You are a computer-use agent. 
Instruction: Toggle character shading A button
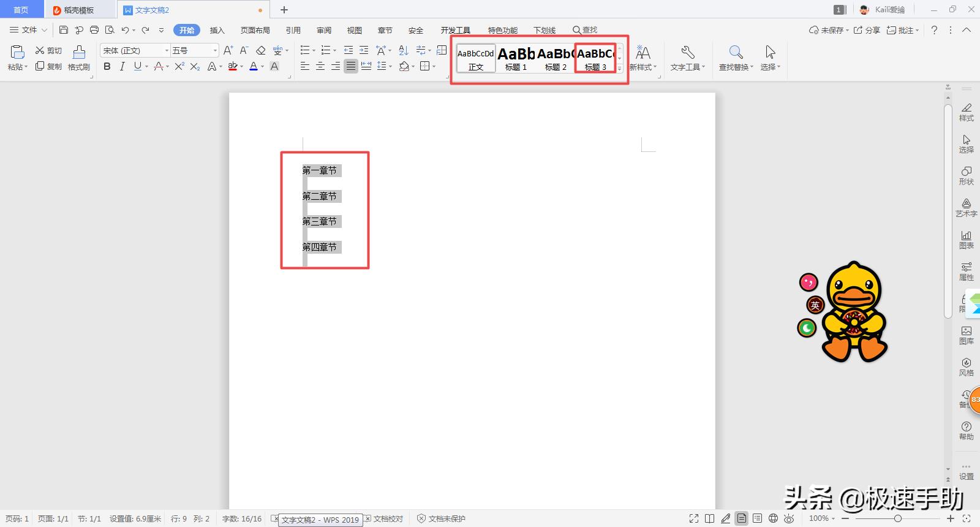click(274, 66)
